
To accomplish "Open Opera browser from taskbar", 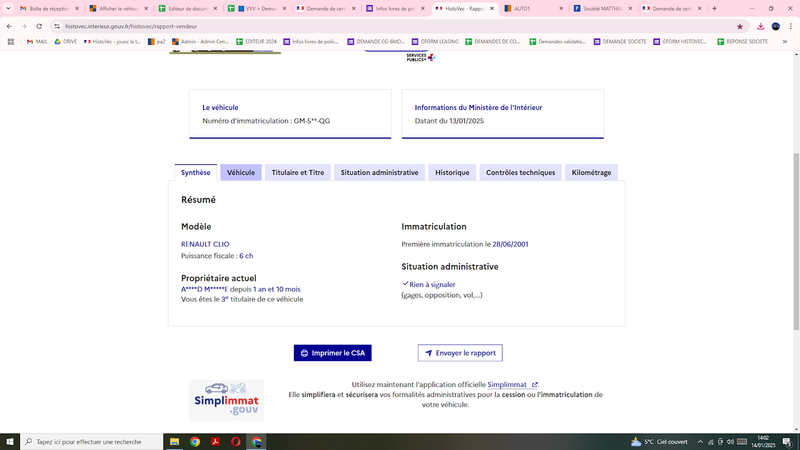I will click(236, 442).
